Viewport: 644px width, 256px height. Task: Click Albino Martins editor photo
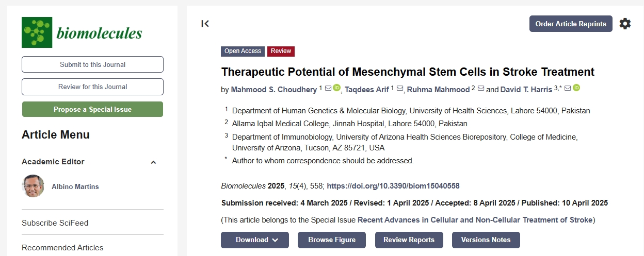(x=33, y=186)
